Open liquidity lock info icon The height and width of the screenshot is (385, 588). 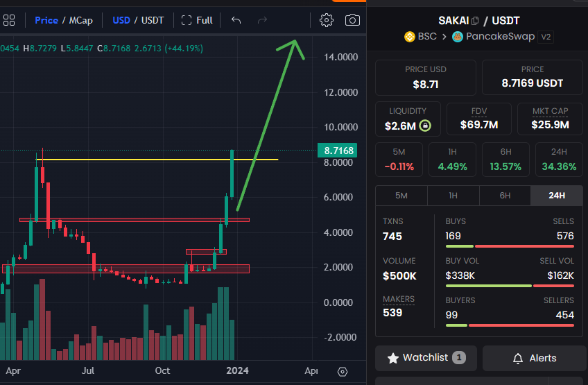pos(425,126)
